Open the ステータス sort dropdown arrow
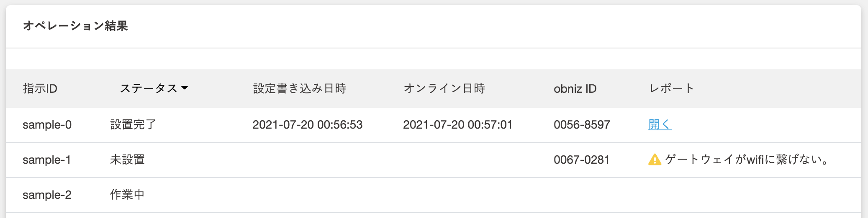868x218 pixels. point(185,88)
